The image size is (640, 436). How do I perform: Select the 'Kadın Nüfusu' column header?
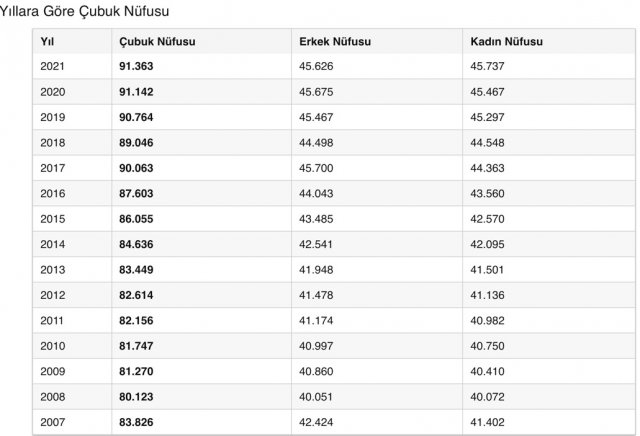coord(500,41)
